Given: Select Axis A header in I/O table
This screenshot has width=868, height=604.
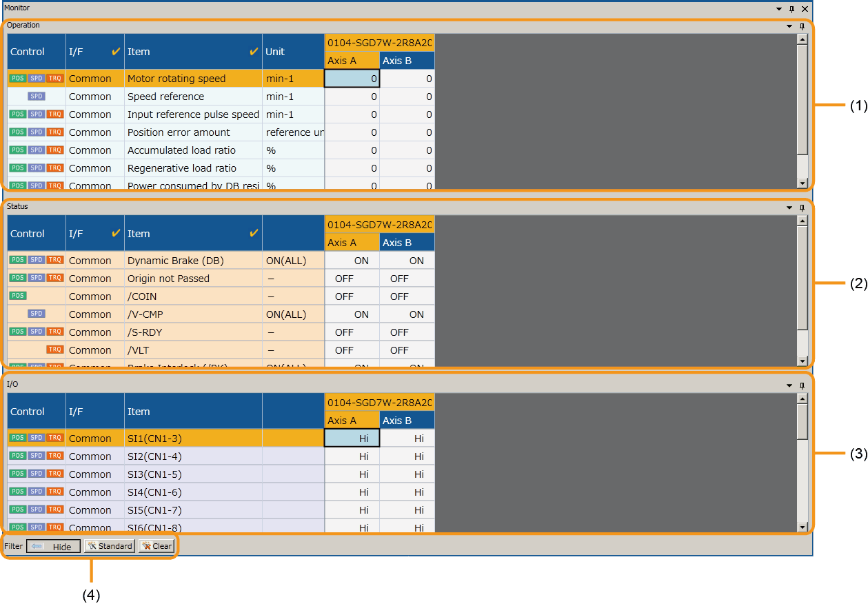Looking at the screenshot, I should coord(352,421).
